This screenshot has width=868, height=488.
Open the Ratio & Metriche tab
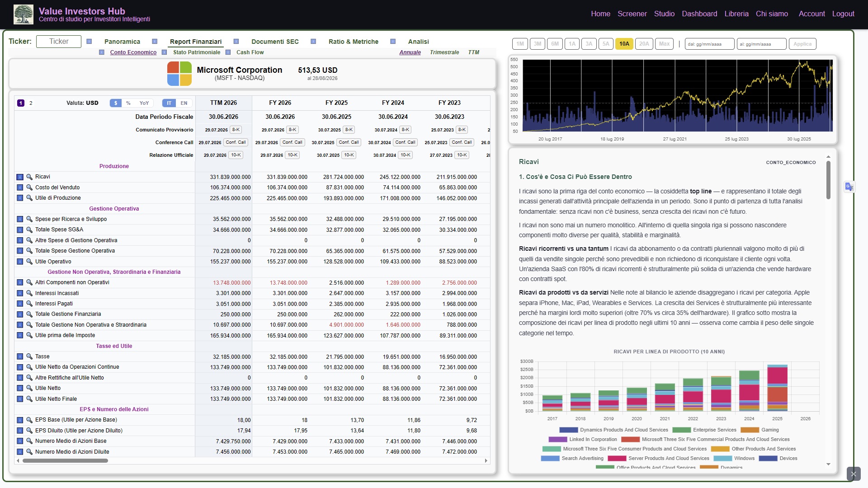pos(354,42)
